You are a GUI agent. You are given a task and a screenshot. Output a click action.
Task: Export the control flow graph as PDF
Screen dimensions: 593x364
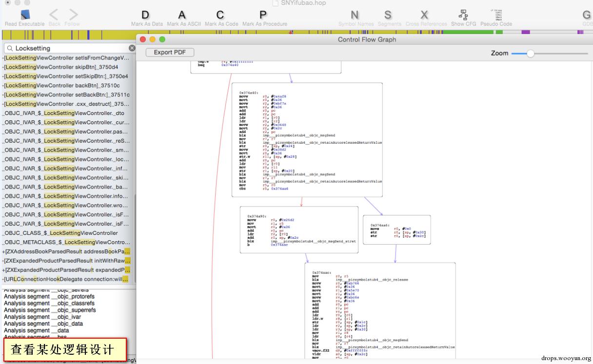pos(170,52)
